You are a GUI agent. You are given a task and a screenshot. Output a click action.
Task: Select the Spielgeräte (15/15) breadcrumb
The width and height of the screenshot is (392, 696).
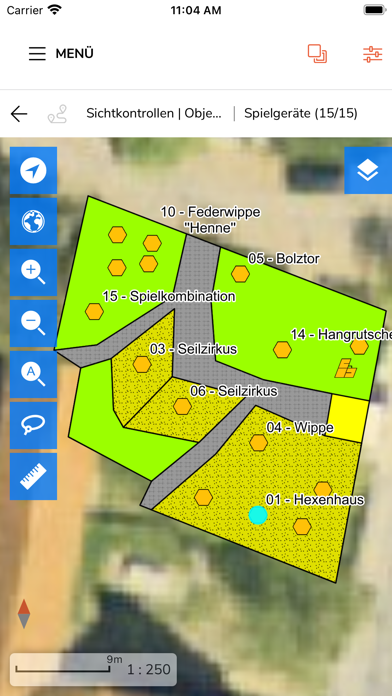click(x=301, y=114)
